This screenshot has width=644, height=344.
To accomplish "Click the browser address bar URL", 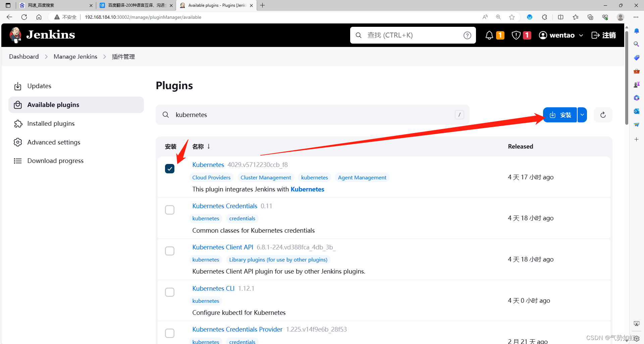I will point(143,17).
